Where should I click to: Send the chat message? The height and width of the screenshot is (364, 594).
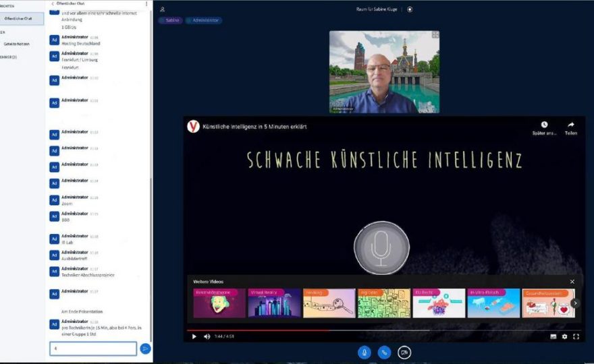pyautogui.click(x=145, y=348)
